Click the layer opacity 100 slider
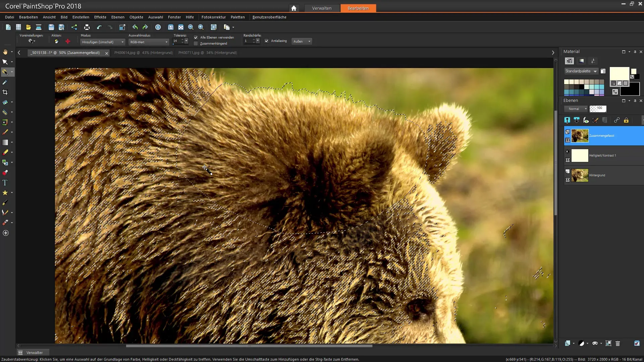The image size is (644, 362). [598, 109]
